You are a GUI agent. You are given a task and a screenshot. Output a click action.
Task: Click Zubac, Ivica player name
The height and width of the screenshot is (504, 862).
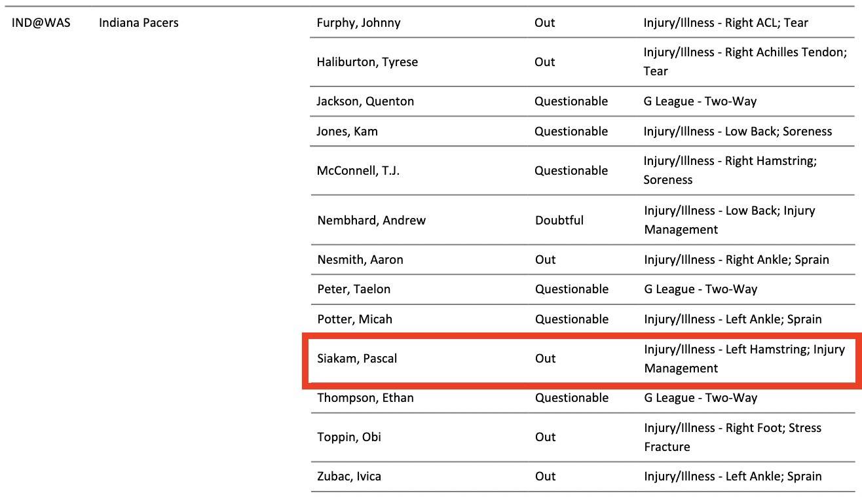(x=348, y=477)
